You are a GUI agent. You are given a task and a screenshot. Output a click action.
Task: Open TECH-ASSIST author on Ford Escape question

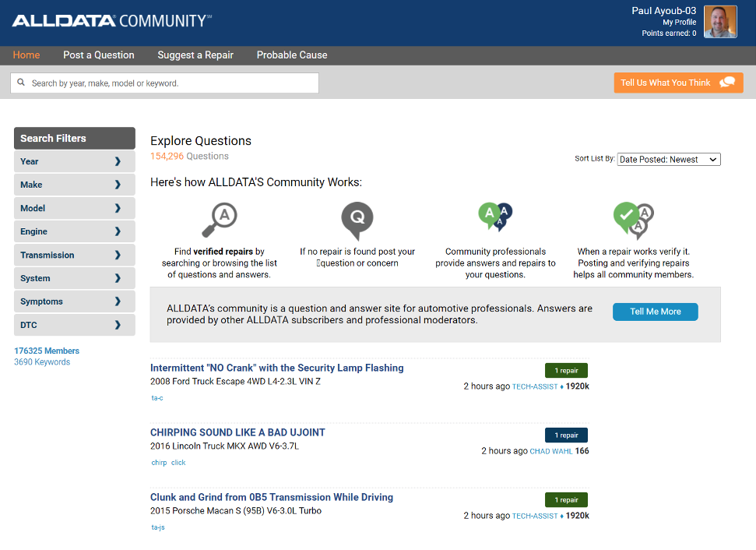535,387
